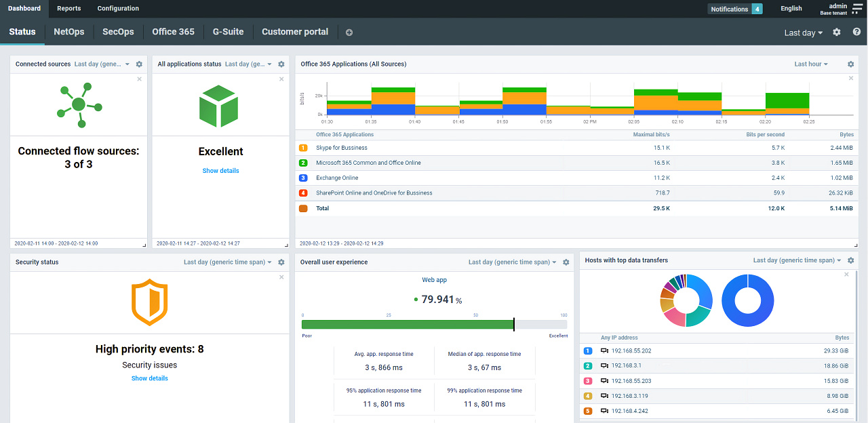
Task: Click host icon beside 192.168.55.202
Action: [604, 350]
